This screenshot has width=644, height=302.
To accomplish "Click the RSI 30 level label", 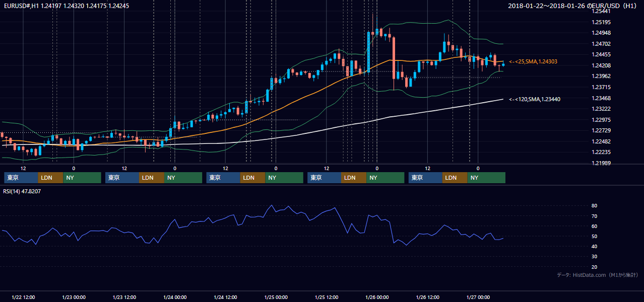I will 595,257.
